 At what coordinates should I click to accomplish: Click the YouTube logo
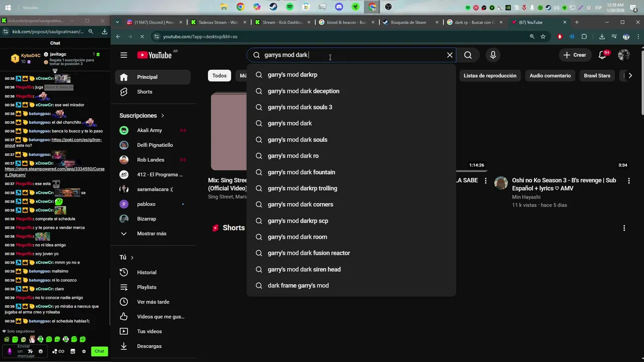154,55
